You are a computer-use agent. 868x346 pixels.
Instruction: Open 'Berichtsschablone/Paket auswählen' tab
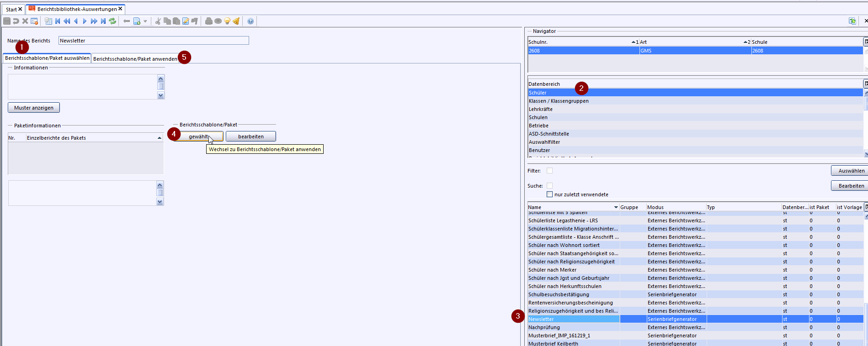click(x=47, y=58)
